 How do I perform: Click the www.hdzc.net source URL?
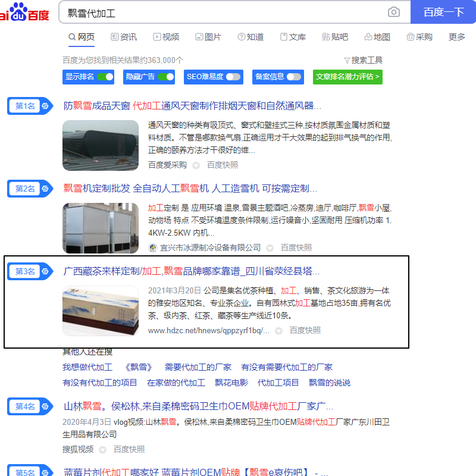click(x=209, y=331)
